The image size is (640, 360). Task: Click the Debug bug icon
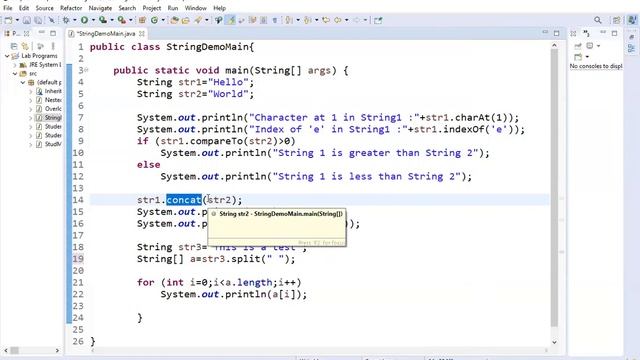tap(66, 20)
